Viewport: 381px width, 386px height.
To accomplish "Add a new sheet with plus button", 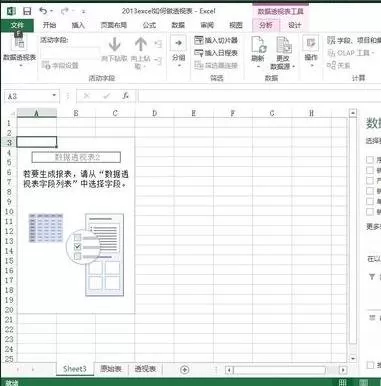I will tap(184, 369).
